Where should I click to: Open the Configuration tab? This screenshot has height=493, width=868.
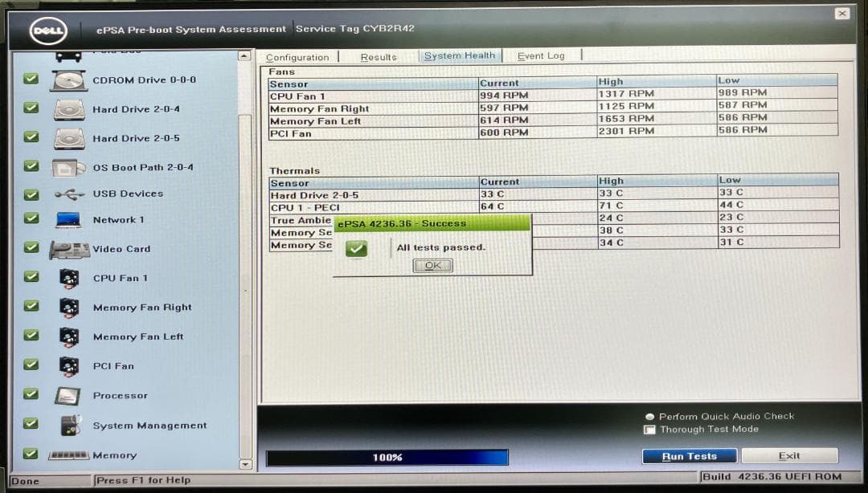point(298,57)
